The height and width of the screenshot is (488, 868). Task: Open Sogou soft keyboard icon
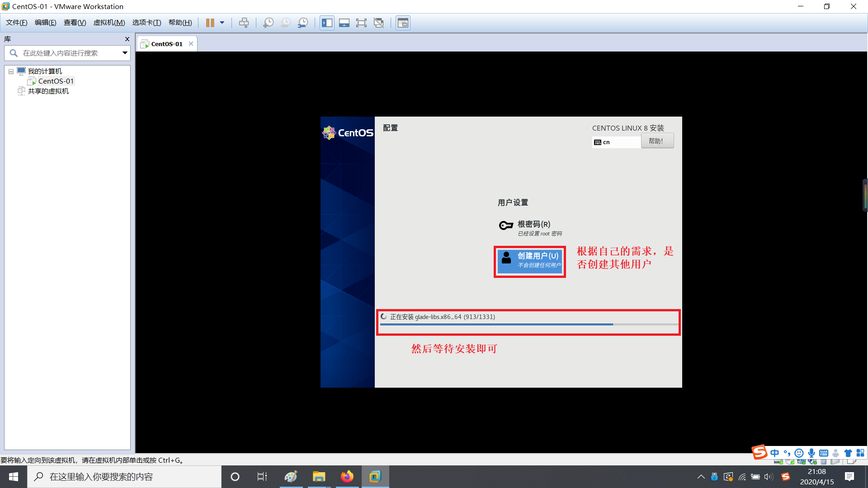(x=824, y=453)
